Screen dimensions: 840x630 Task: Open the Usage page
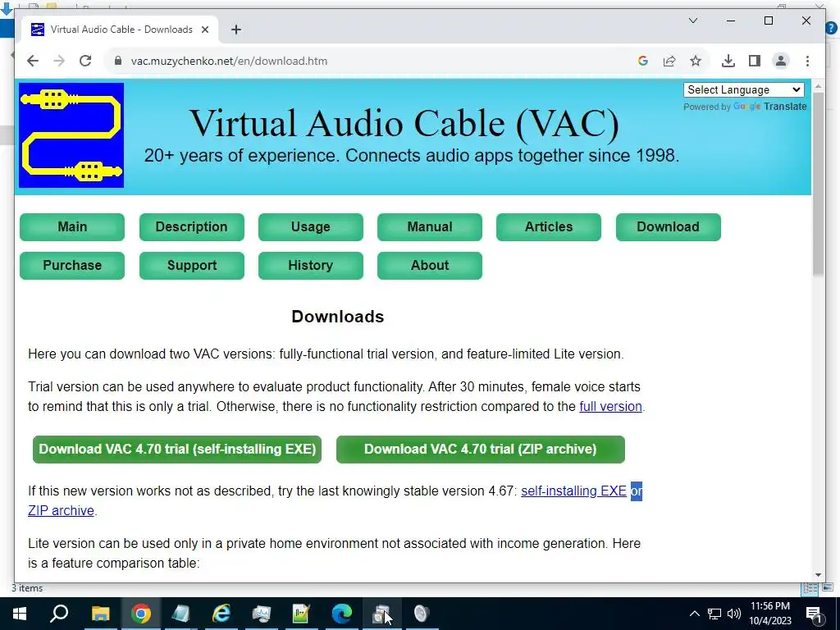(311, 227)
